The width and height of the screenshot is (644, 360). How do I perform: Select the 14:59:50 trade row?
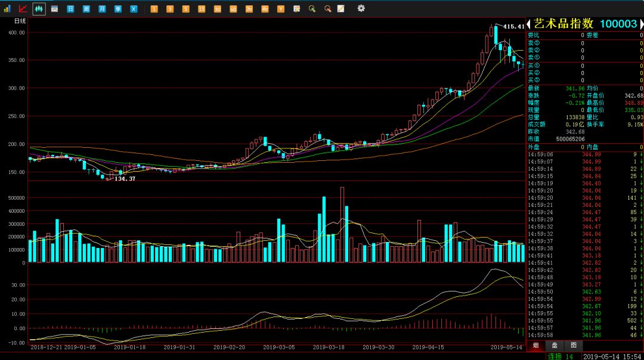pos(585,292)
